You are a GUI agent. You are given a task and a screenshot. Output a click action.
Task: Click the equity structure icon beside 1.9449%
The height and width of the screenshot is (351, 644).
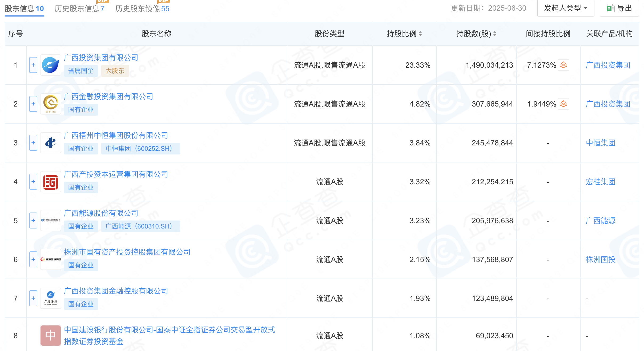coord(563,104)
